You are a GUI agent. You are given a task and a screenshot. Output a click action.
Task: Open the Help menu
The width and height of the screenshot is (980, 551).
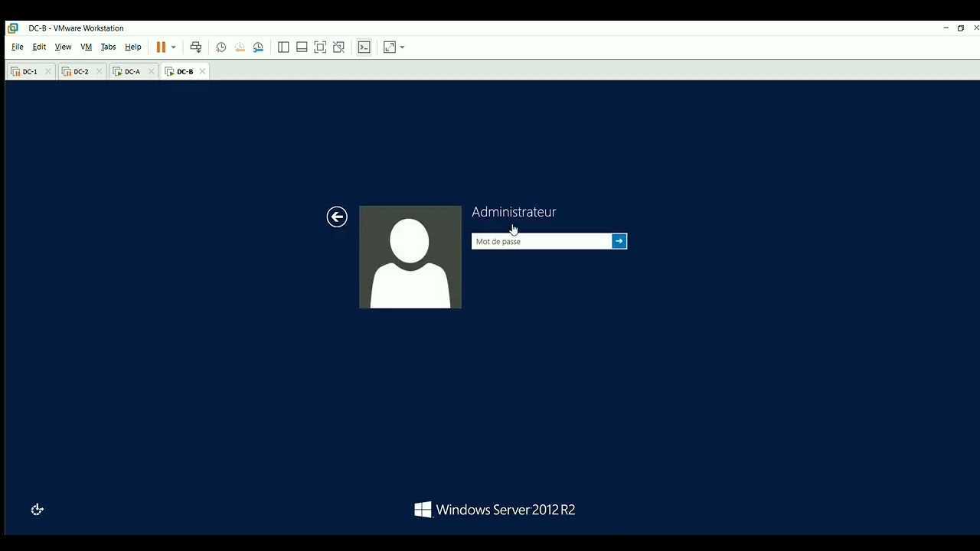[133, 47]
